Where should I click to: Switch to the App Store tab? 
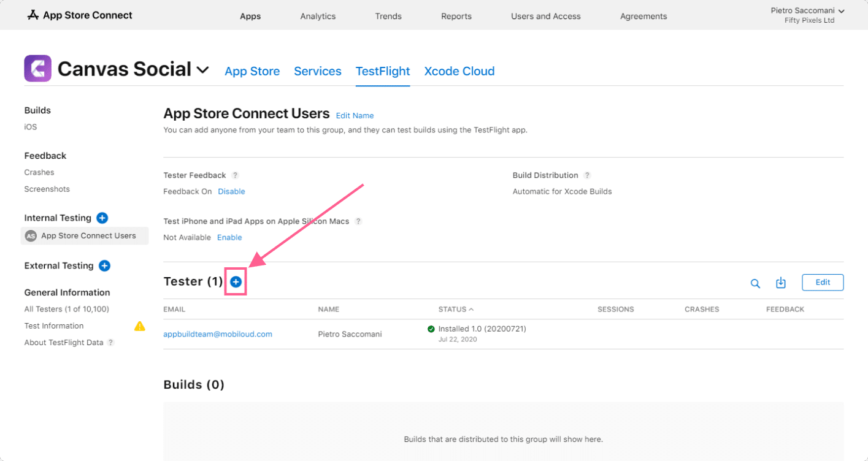tap(252, 71)
